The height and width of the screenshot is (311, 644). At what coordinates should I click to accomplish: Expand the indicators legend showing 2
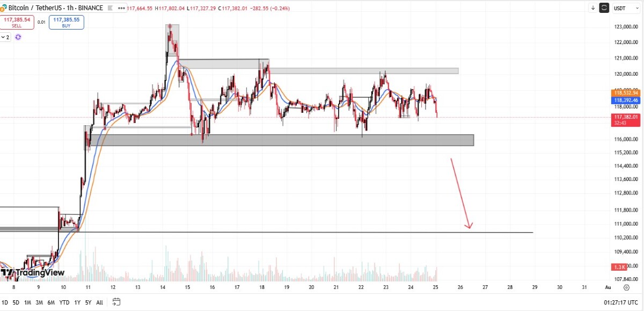(x=5, y=37)
